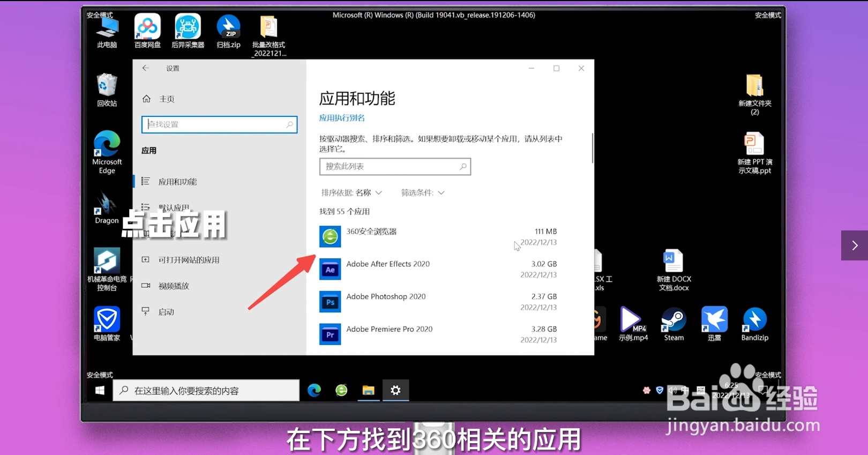The width and height of the screenshot is (868, 455).
Task: Open 回收站 recycle bin icon
Action: tap(107, 90)
